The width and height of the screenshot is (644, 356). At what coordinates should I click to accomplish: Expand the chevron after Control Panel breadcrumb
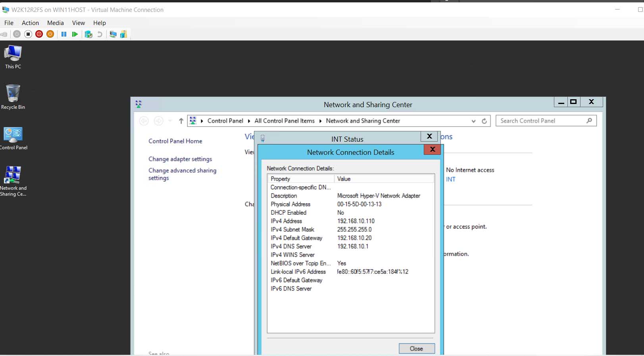point(249,121)
